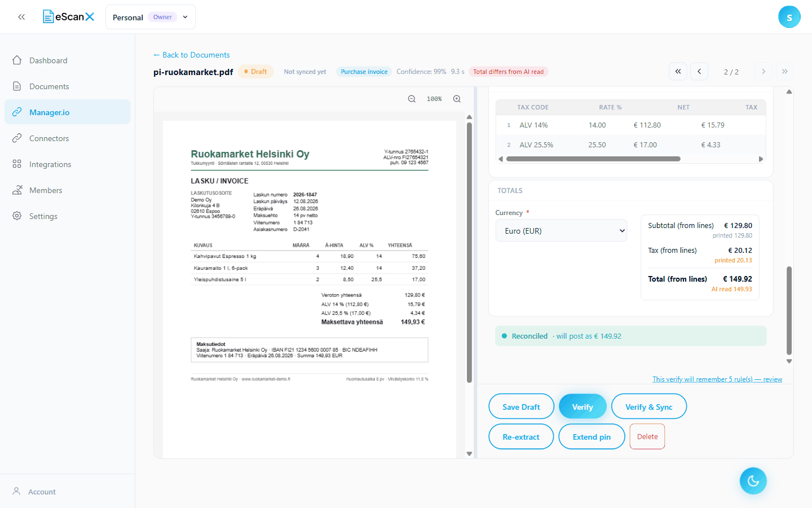Click the eScanX logo
This screenshot has width=812, height=508.
[69, 17]
